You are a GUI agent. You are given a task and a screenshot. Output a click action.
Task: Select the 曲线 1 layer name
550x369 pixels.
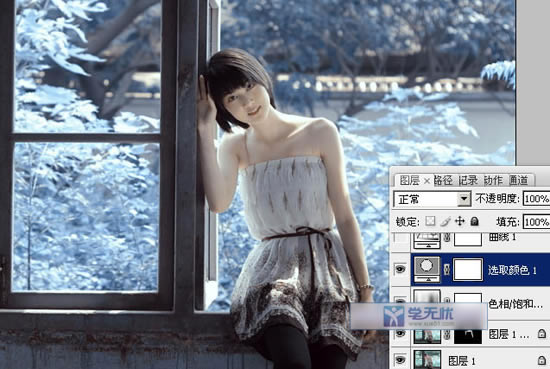pos(502,237)
